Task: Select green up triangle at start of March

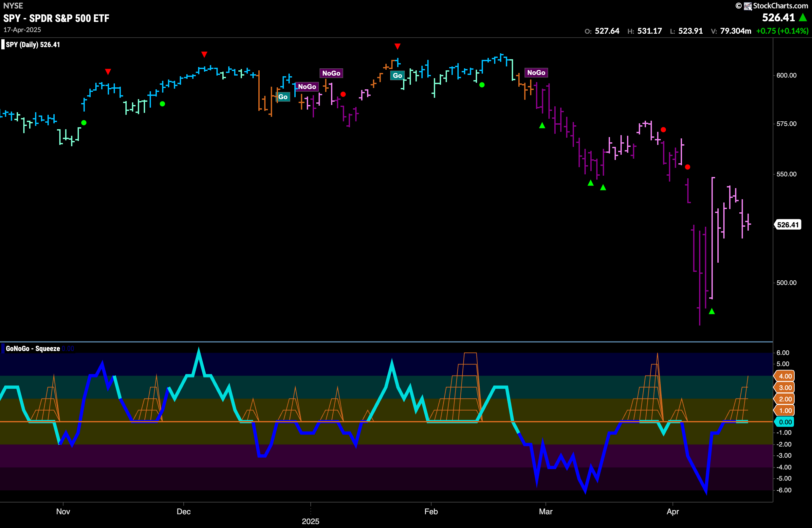Action: [x=542, y=125]
